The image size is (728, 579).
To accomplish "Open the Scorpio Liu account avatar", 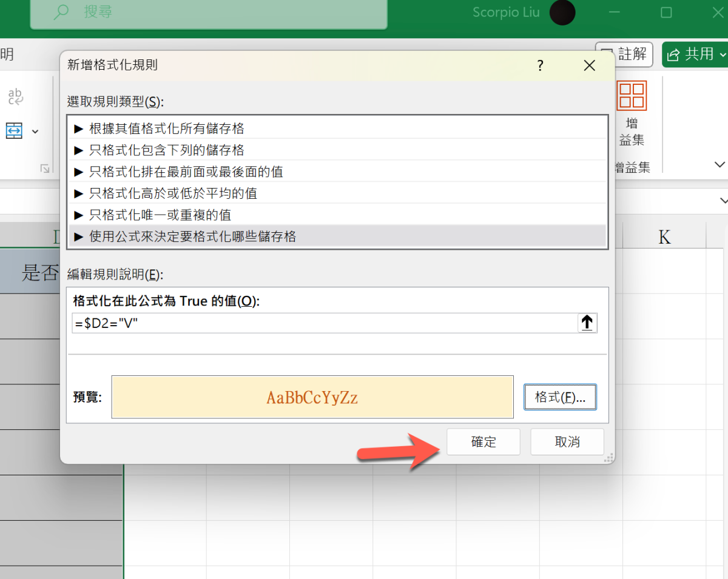I will click(562, 13).
